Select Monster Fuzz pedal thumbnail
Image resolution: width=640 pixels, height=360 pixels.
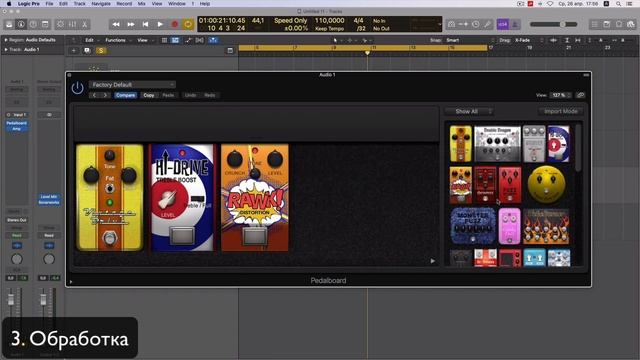tap(473, 226)
